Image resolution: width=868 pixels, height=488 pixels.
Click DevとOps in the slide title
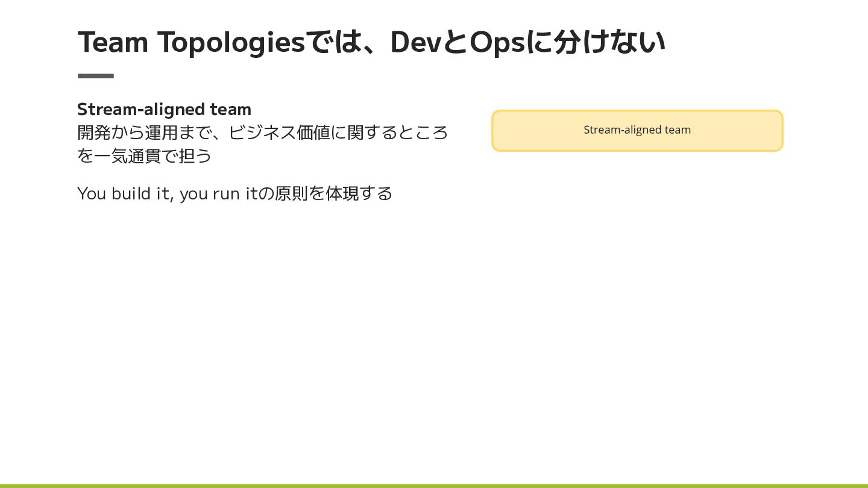pos(458,42)
